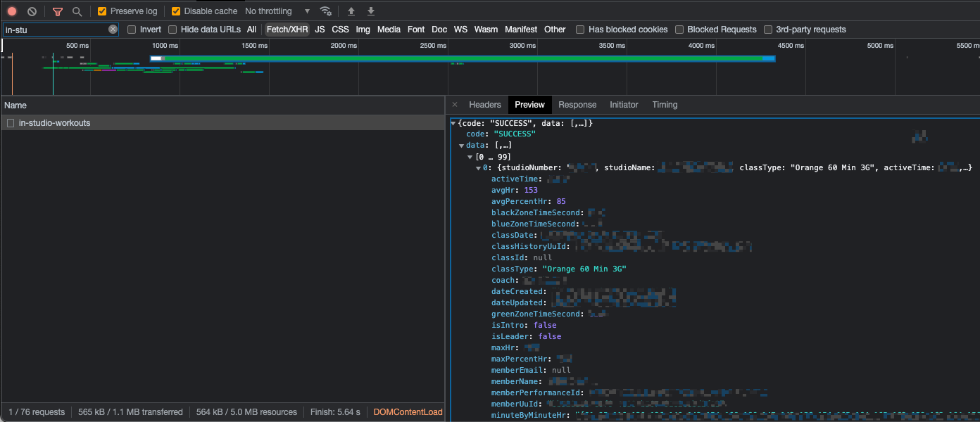
Task: Select the isLeader: false row
Action: 527,337
